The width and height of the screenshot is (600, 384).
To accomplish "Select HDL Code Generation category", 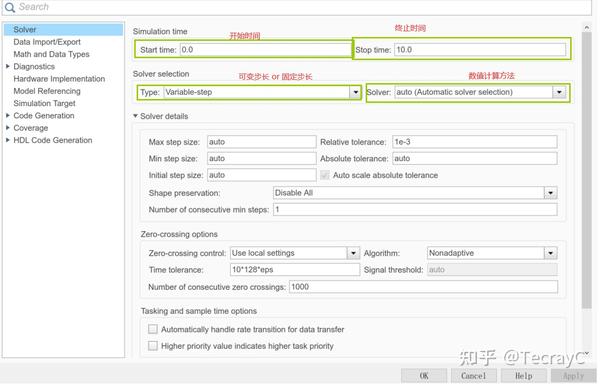I will pos(53,140).
